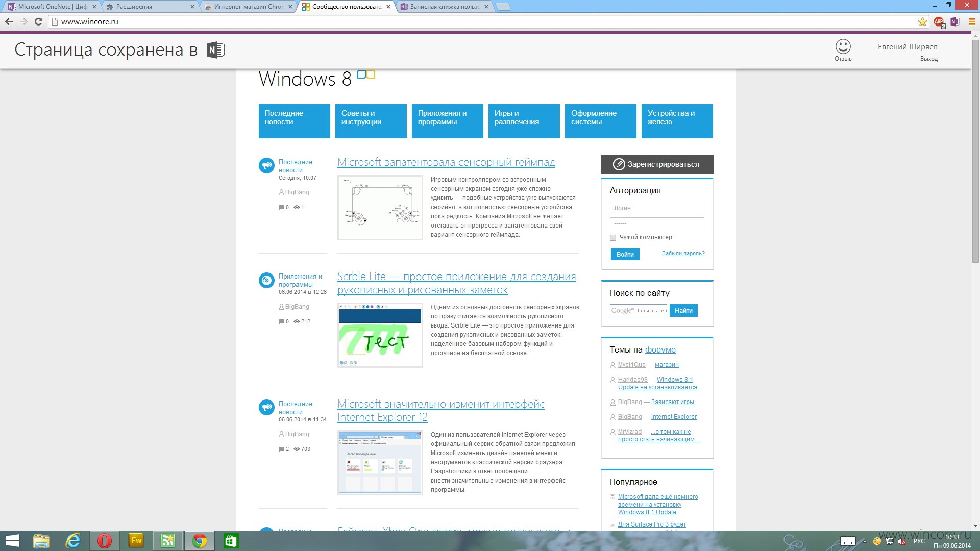Open the gamepad patent diagram thumbnail
The height and width of the screenshot is (551, 980).
(x=380, y=208)
